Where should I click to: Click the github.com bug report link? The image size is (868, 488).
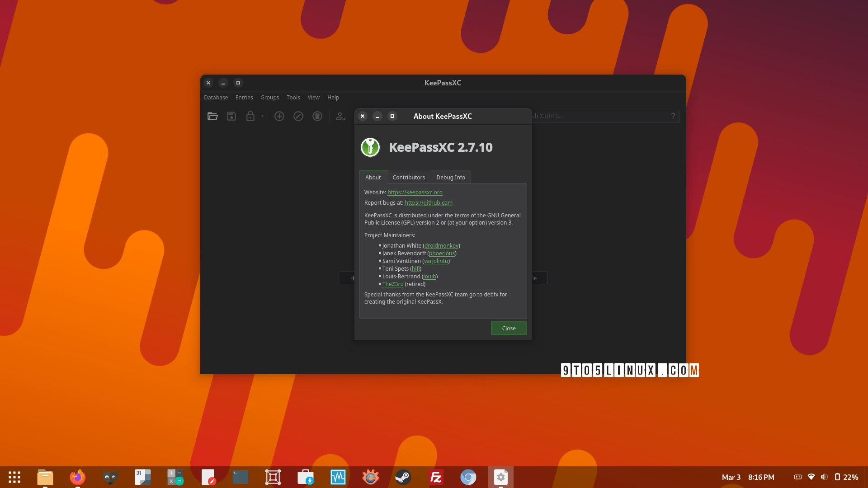point(428,203)
